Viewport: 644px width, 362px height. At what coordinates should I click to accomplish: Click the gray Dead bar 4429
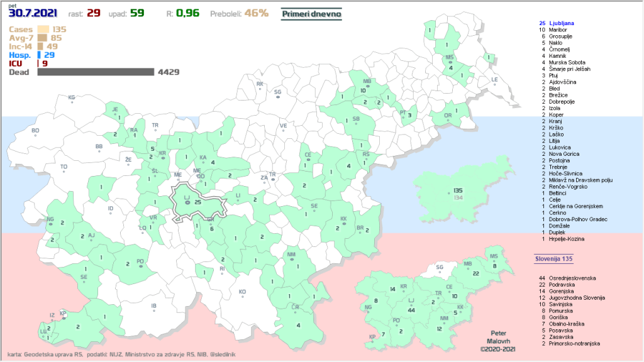(95, 72)
